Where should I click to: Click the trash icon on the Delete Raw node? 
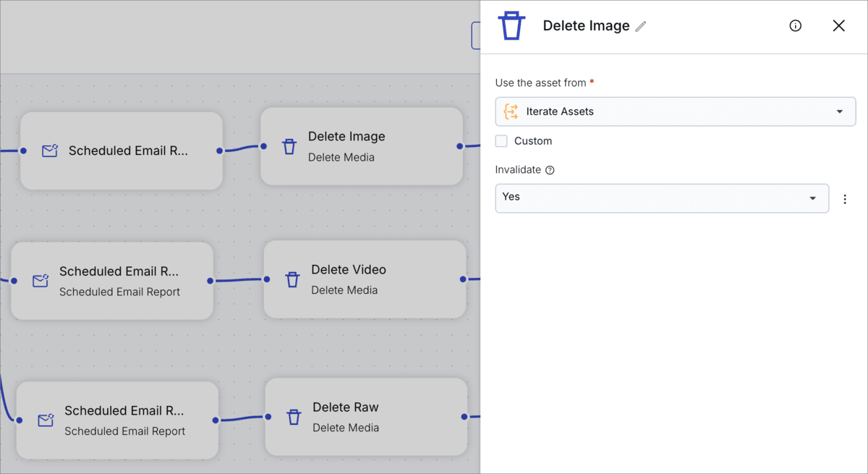click(294, 417)
